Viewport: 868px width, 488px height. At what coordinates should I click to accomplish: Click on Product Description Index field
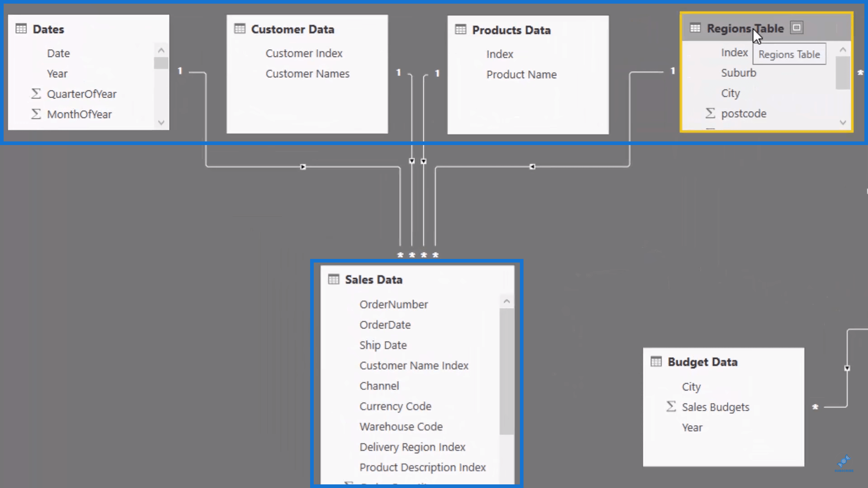click(423, 467)
